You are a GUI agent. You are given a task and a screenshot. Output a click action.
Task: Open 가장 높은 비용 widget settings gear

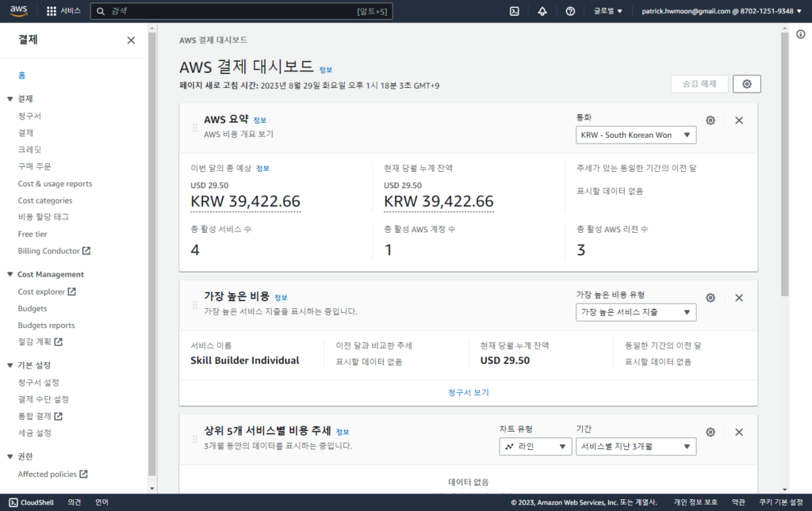tap(710, 298)
